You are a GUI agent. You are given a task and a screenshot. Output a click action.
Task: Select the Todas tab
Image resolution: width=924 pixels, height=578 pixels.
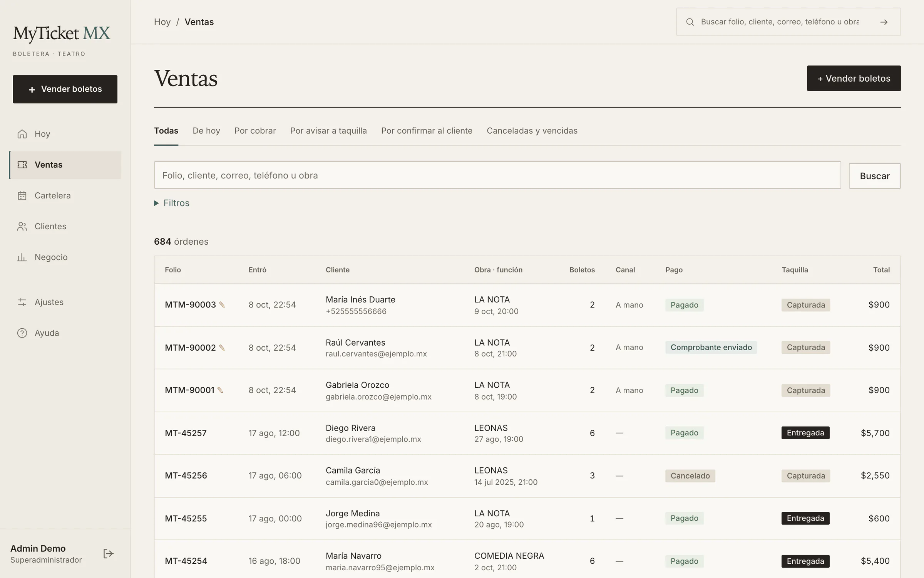pos(166,131)
